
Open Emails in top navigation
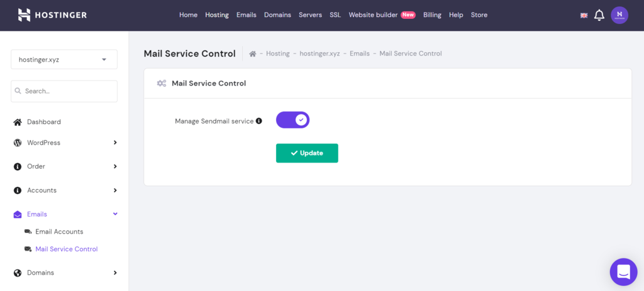click(247, 15)
